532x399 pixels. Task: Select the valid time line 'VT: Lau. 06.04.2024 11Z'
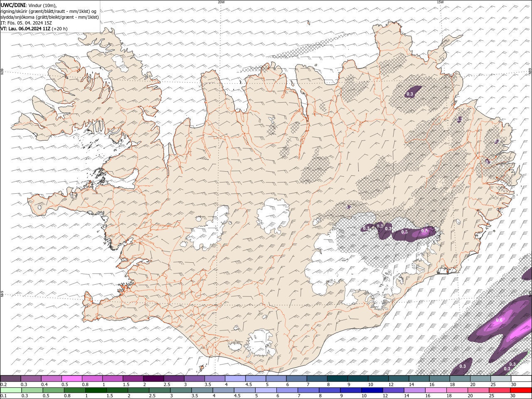point(26,29)
